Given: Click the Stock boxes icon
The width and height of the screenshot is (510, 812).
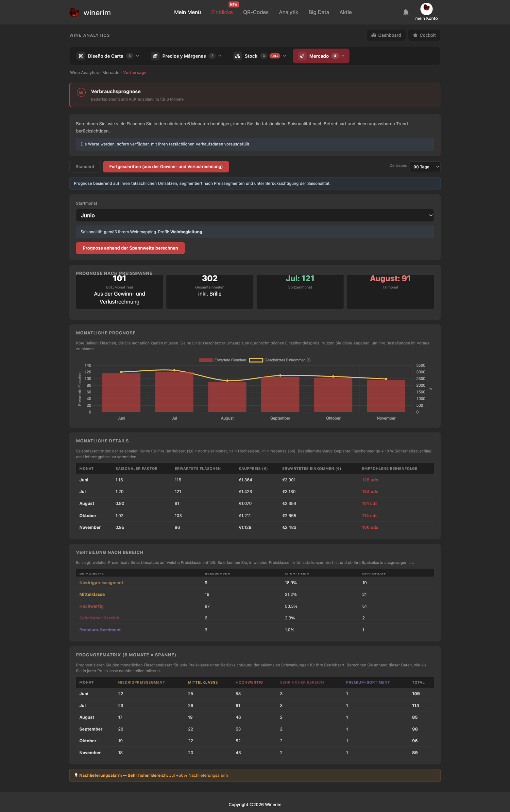Looking at the screenshot, I should (238, 56).
